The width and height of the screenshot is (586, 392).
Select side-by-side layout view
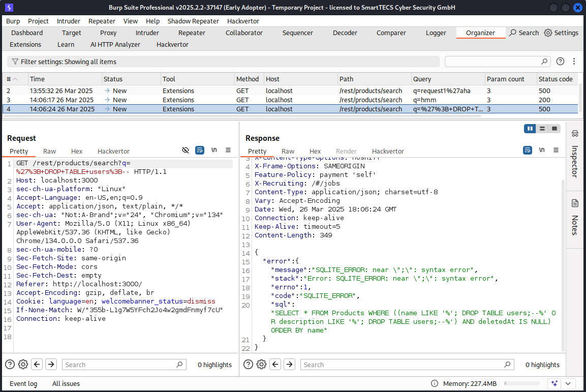pyautogui.click(x=530, y=129)
